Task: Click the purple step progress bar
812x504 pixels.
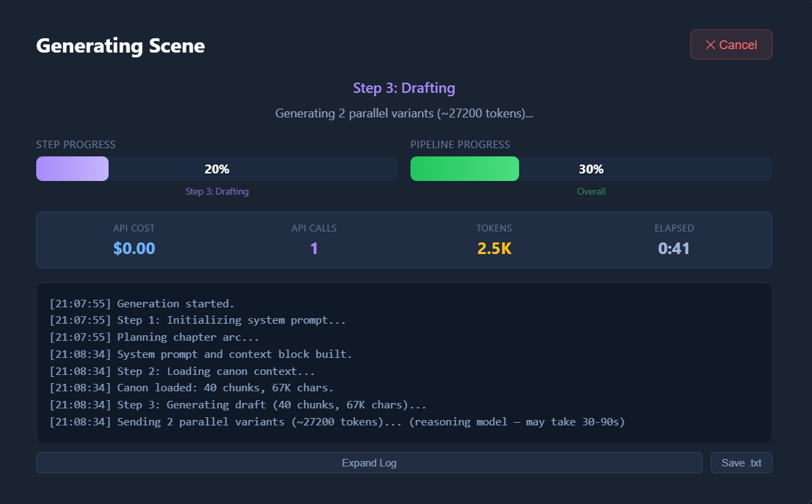Action: (72, 169)
